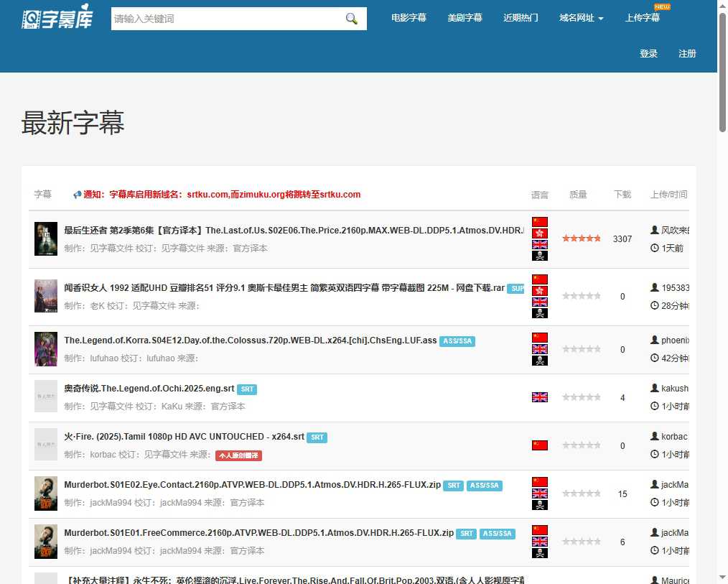
Task: Click the 登录 login link
Action: pyautogui.click(x=648, y=54)
